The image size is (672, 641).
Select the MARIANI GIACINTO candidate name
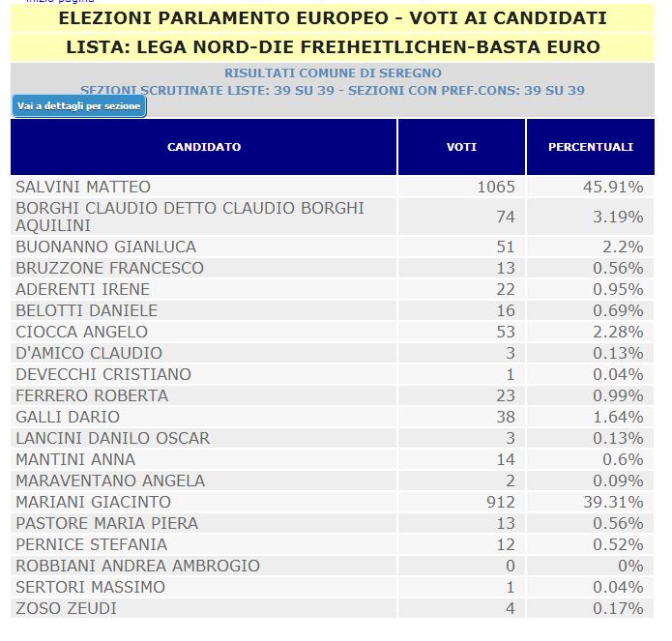[x=93, y=502]
